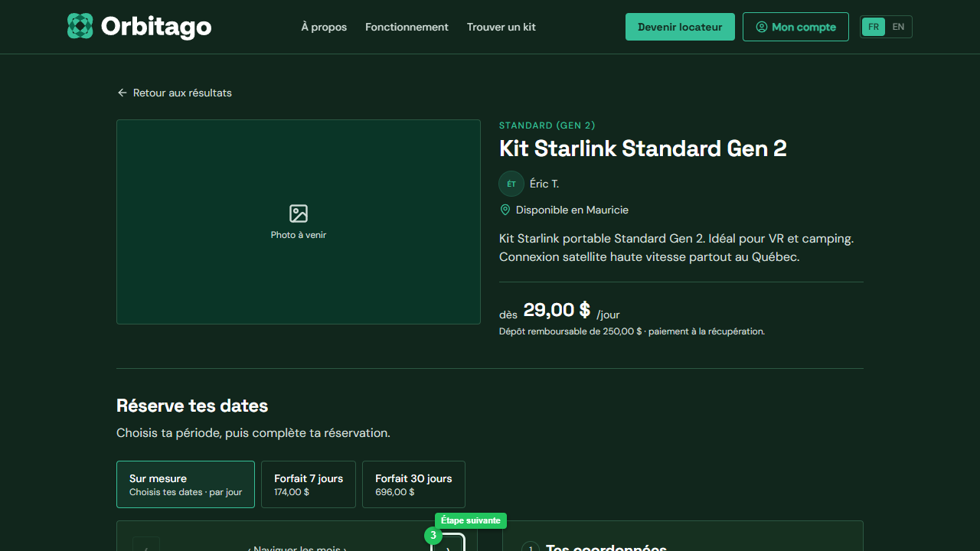The width and height of the screenshot is (980, 551).
Task: Open Trouver un kit in the navigation
Action: [x=501, y=27]
